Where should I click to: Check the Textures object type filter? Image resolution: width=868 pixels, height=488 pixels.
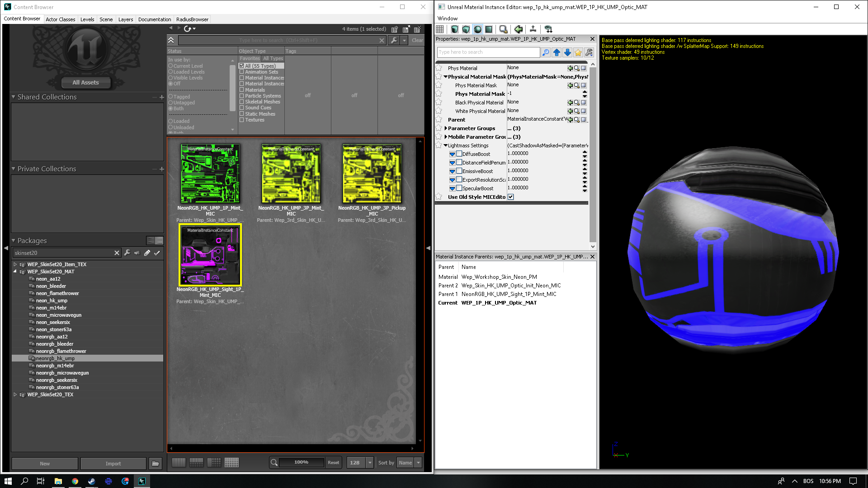point(242,120)
